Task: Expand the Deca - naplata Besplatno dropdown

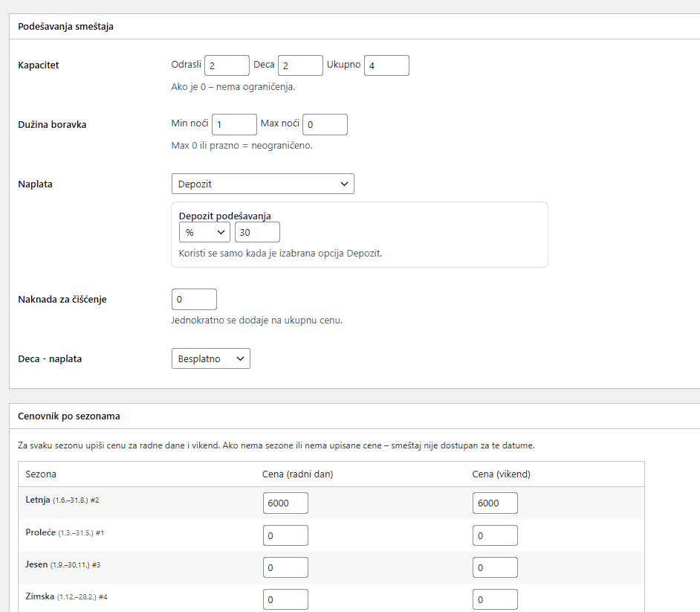Action: point(210,358)
